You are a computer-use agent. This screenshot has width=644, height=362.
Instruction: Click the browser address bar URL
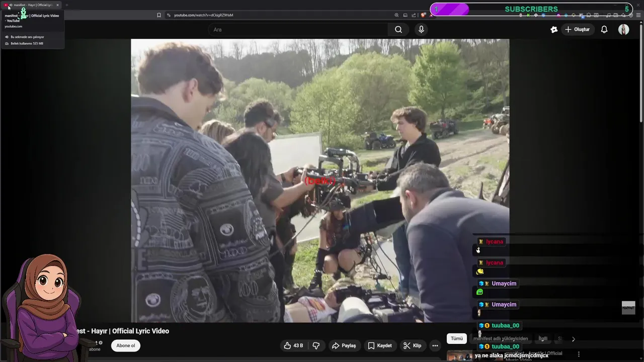(203, 15)
